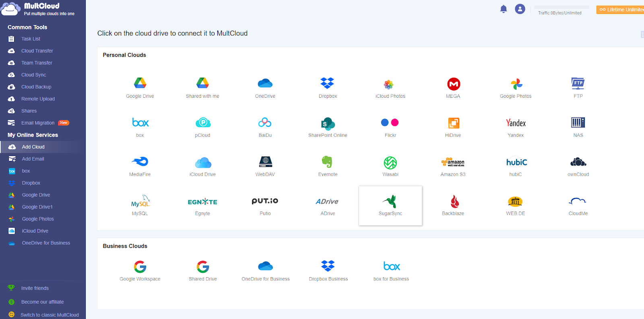Add the Wasabi cloud

pos(390,163)
